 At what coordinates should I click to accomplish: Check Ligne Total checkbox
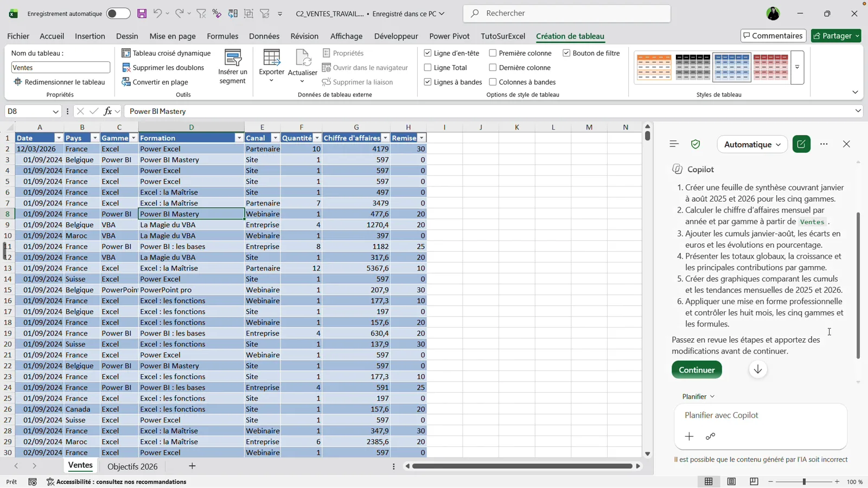[427, 68]
